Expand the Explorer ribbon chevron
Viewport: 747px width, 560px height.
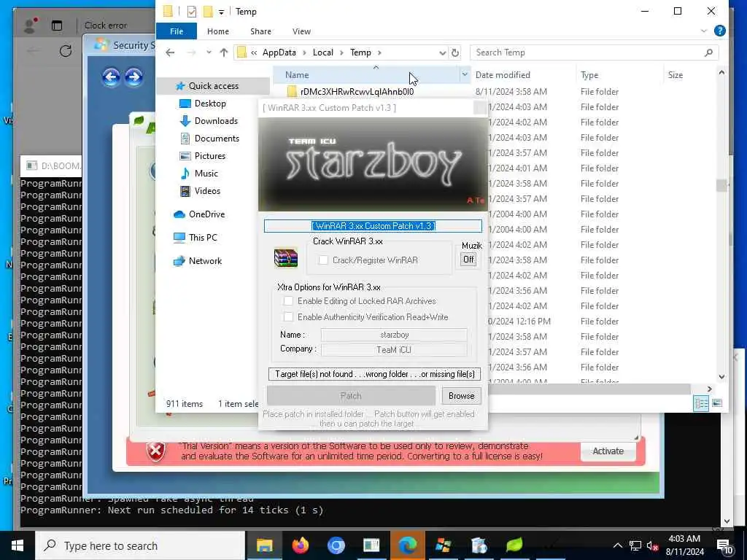704,31
